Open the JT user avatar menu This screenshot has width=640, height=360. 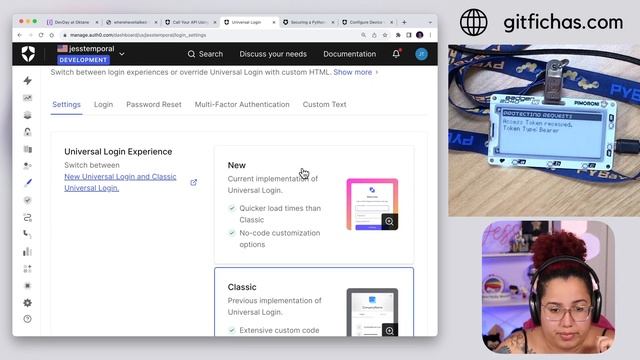421,54
